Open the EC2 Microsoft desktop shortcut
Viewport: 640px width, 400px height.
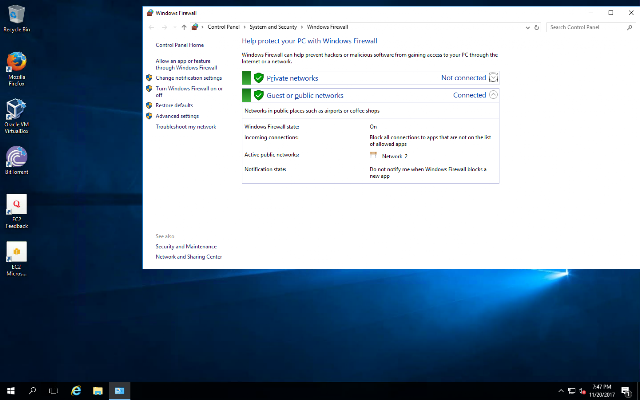click(16, 258)
